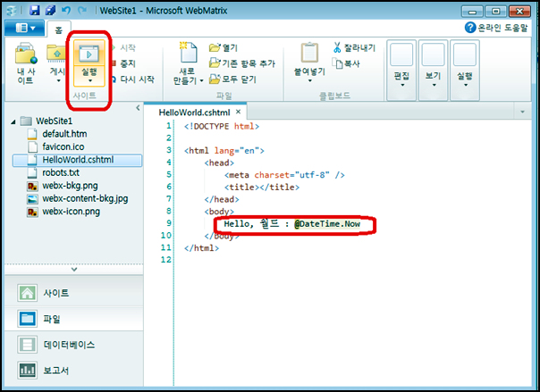The width and height of the screenshot is (540, 392).
Task: Click the down chevron above workspace selector
Action: tap(74, 270)
